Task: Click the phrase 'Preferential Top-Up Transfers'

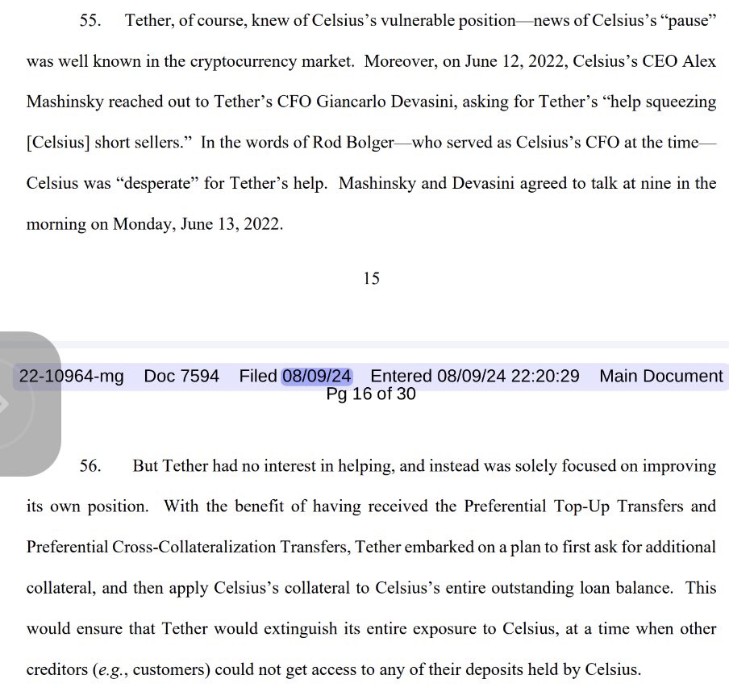Action: (x=573, y=506)
